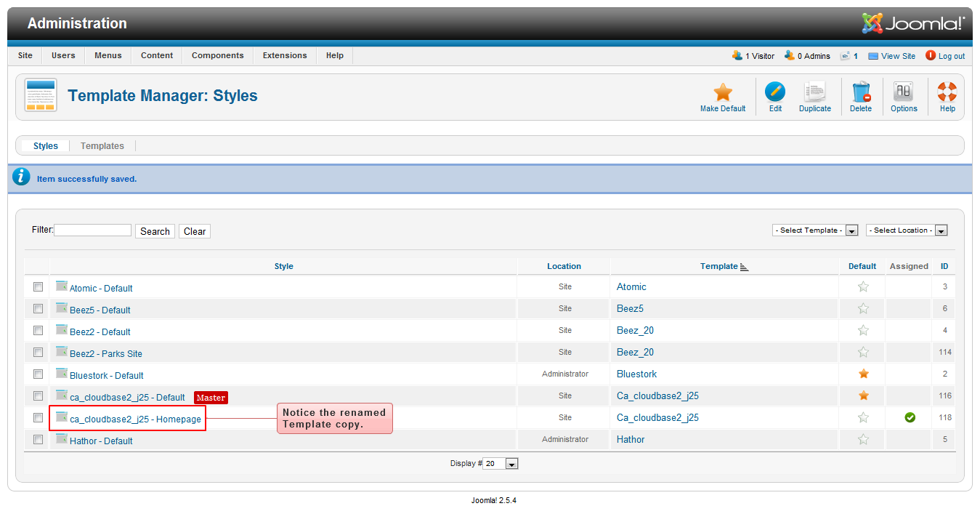
Task: Click the Atomic template name link
Action: (631, 286)
